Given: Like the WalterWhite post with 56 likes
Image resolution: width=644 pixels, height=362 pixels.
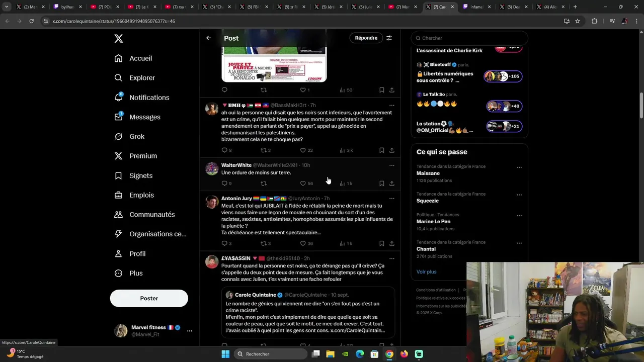Looking at the screenshot, I should (x=306, y=184).
